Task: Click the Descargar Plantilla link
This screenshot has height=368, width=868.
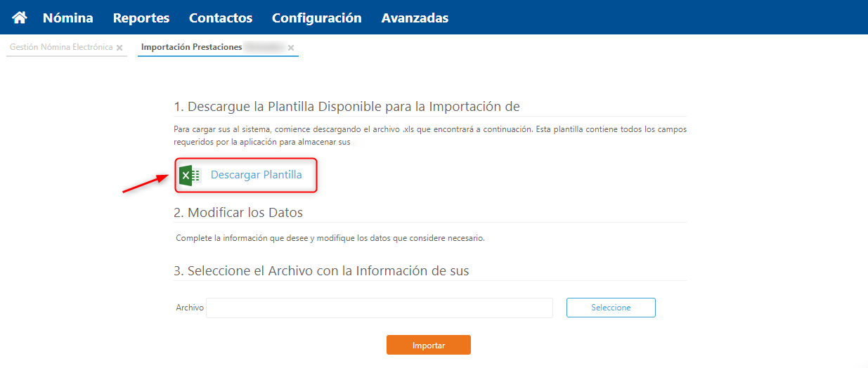Action: (x=256, y=175)
